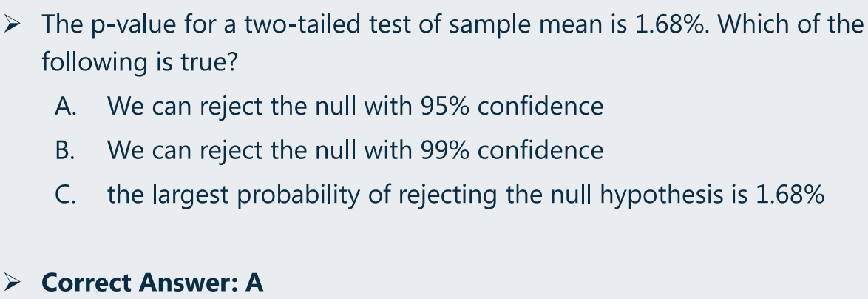Screen dimensions: 868x299
Task: Select option letter A
Action: click(65, 106)
